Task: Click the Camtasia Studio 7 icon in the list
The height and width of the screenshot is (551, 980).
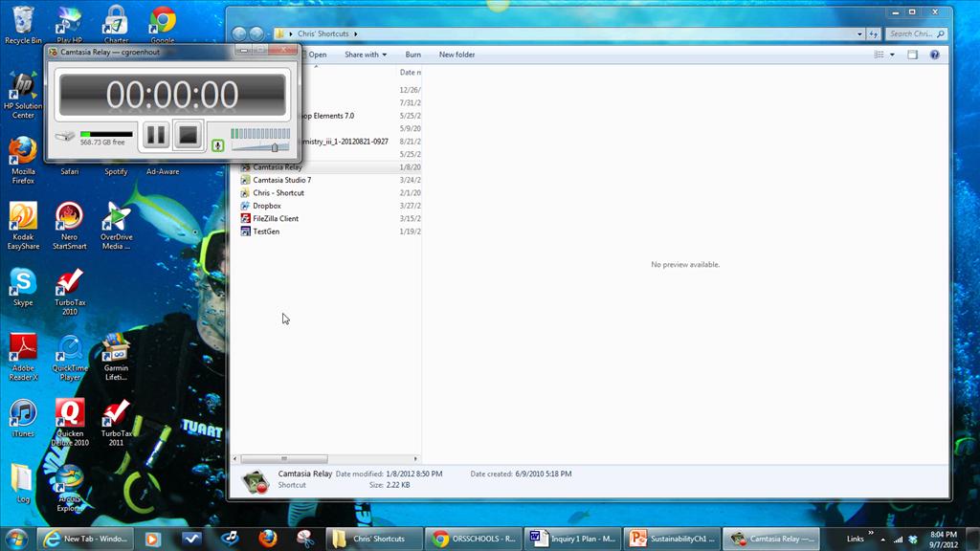Action: [246, 180]
